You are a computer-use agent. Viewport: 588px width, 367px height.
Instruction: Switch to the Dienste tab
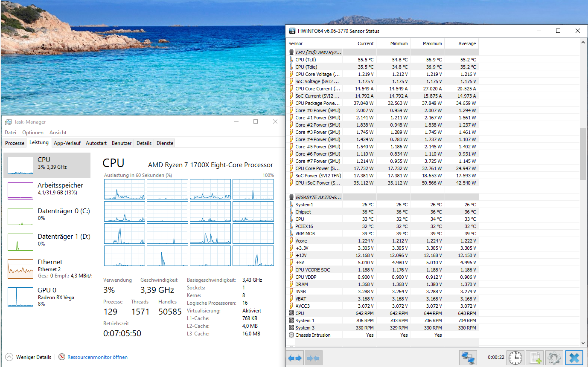(x=165, y=143)
